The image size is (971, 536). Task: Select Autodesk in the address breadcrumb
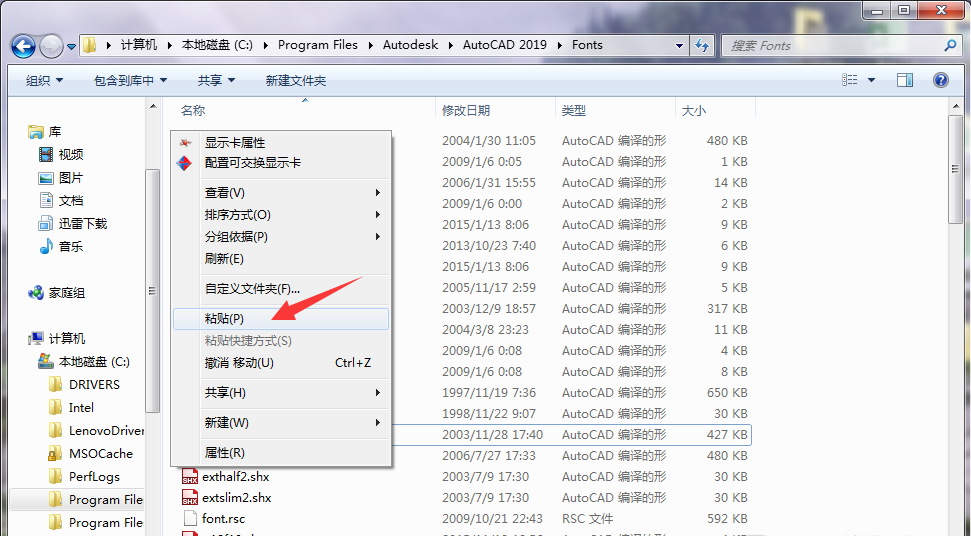pyautogui.click(x=410, y=45)
